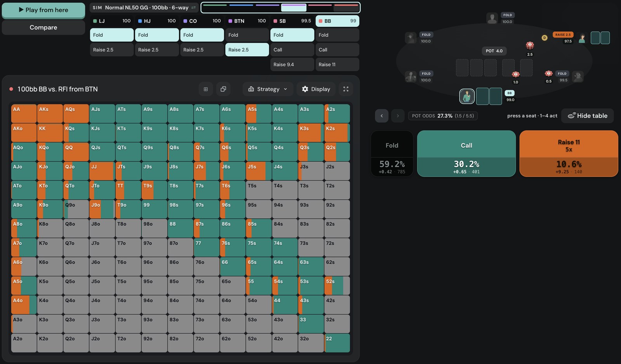The width and height of the screenshot is (621, 364).
Task: Click the Call 30.2% action card
Action: click(x=467, y=154)
